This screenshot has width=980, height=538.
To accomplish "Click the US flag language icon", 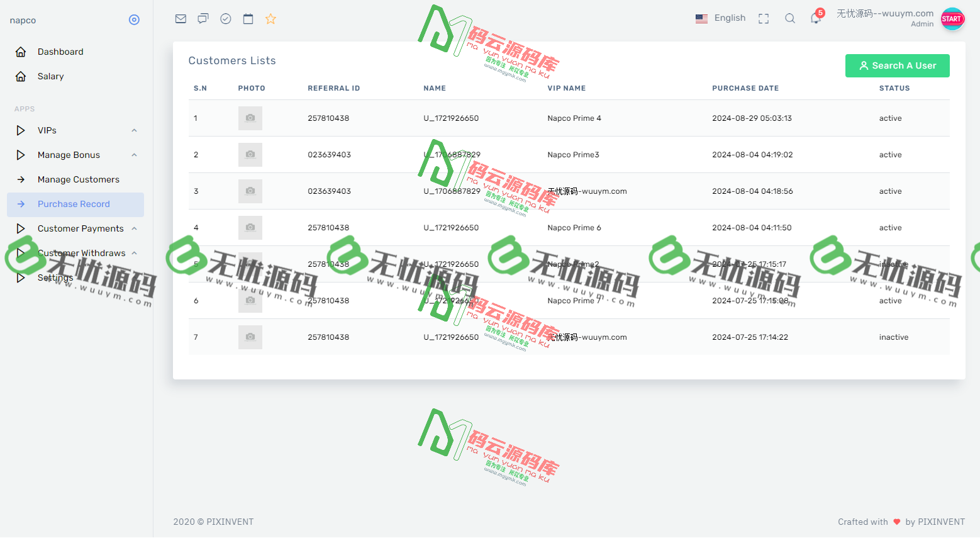I will [701, 18].
